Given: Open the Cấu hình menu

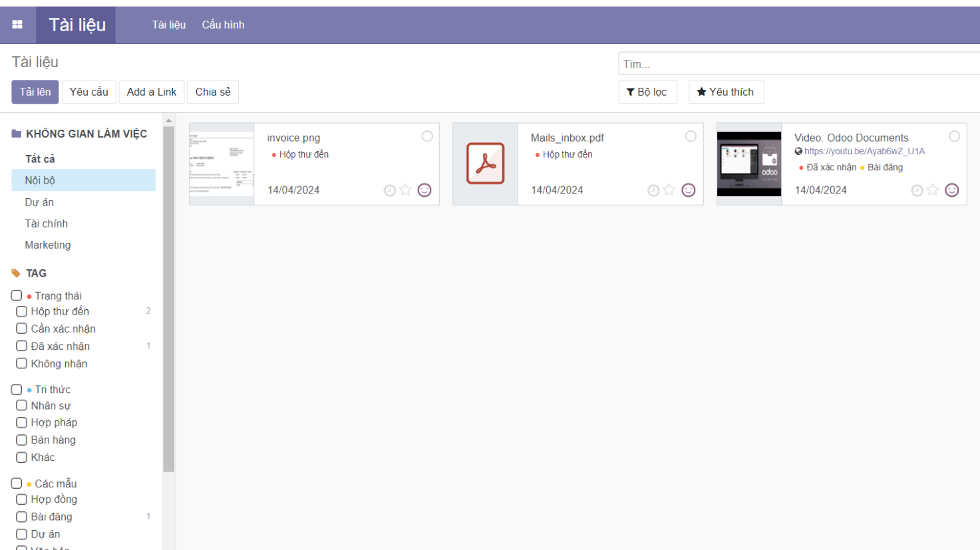Looking at the screenshot, I should pos(223,25).
